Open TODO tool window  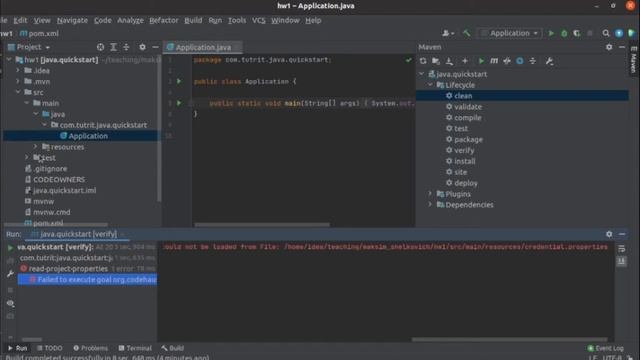[x=50, y=348]
